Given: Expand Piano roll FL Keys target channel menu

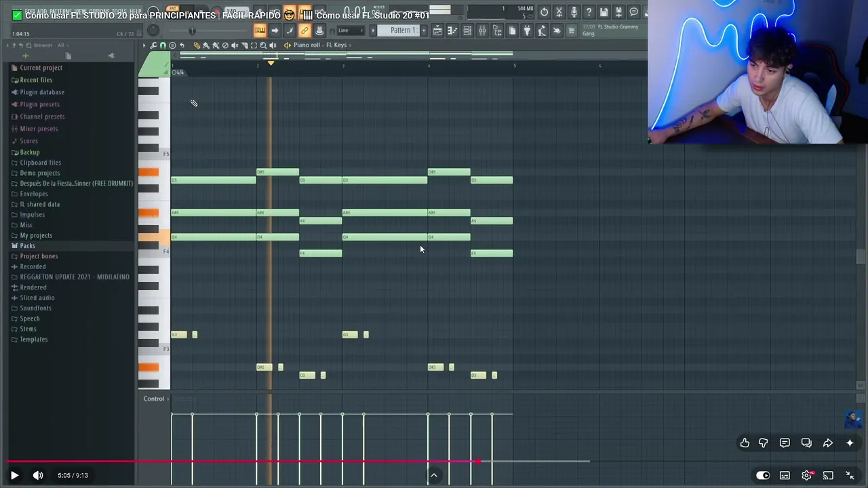Looking at the screenshot, I should [320, 45].
